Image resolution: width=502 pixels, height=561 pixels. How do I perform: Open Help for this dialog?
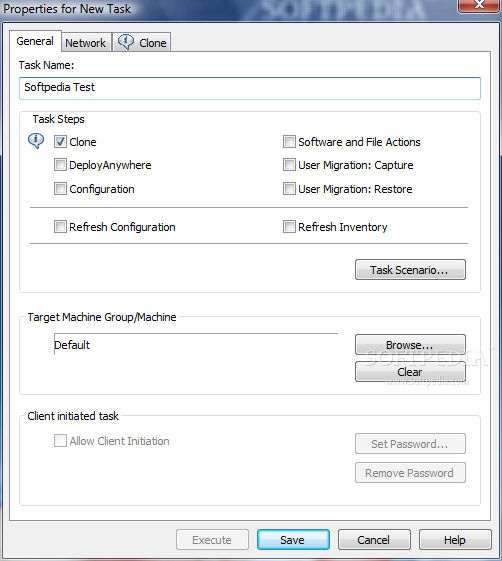[455, 540]
